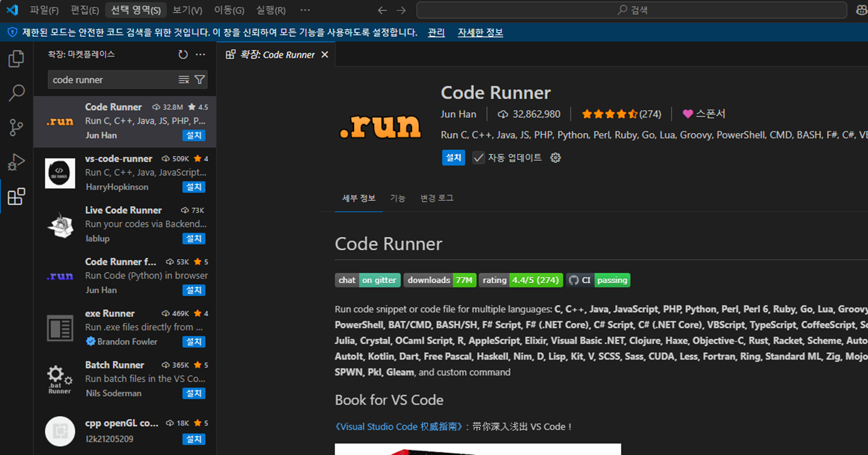868x455 pixels.
Task: Open the Code Runner extension settings gear
Action: (x=555, y=158)
